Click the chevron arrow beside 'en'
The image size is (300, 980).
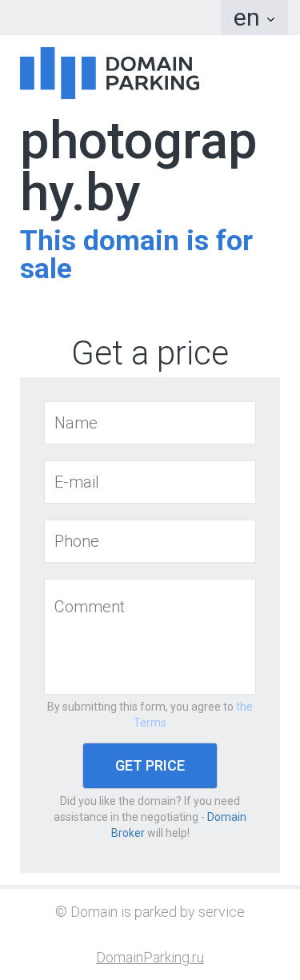coord(270,19)
